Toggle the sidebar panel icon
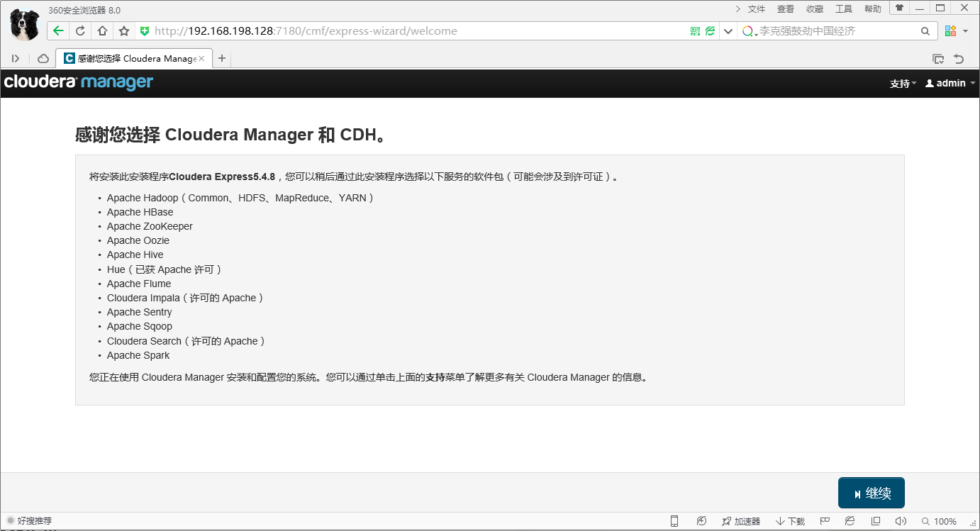 pyautogui.click(x=16, y=59)
